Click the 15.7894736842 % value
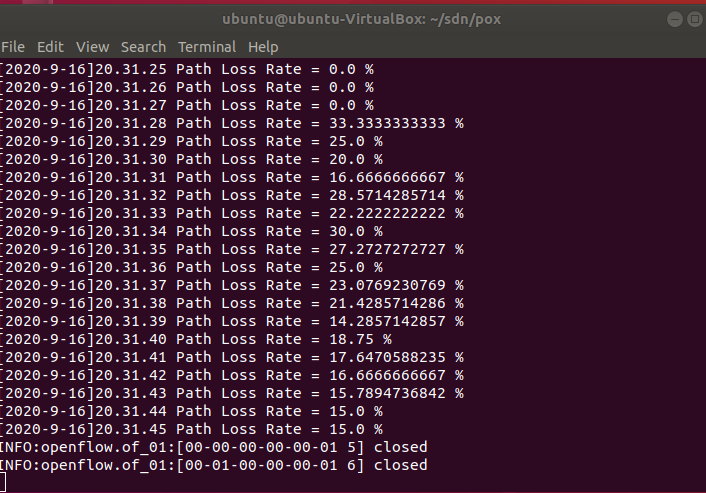The height and width of the screenshot is (493, 706). (396, 393)
